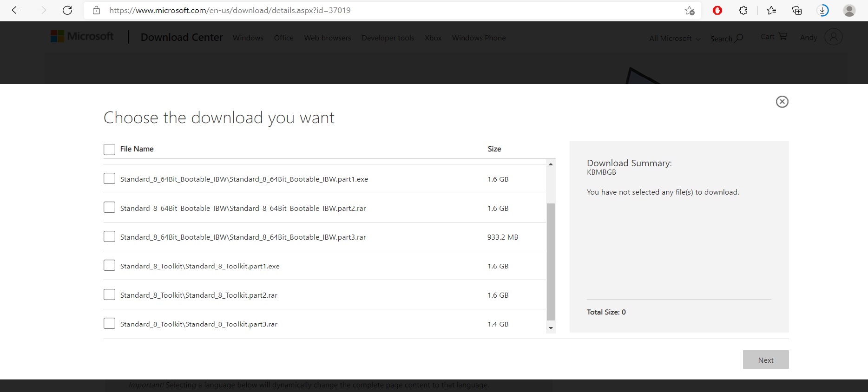Open the Windows Phone menu item
Image resolution: width=868 pixels, height=392 pixels.
[479, 38]
